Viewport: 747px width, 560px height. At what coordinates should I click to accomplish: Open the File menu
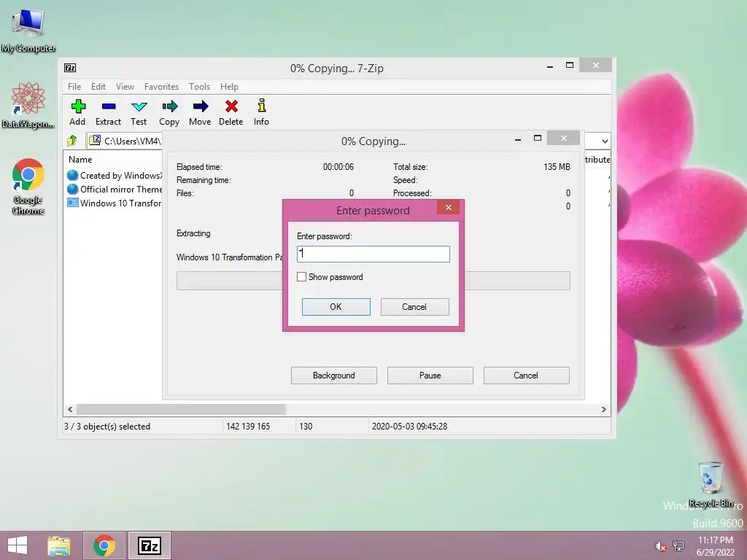coord(74,87)
